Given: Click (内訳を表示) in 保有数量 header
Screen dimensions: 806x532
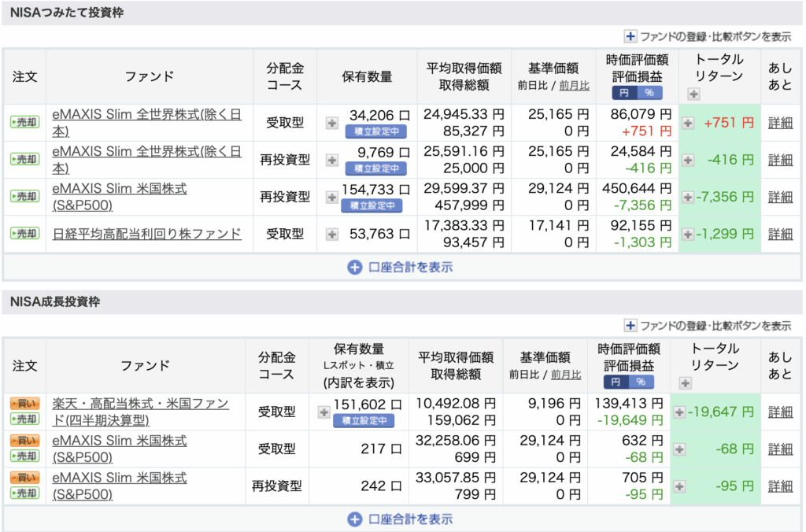Looking at the screenshot, I should 359,383.
